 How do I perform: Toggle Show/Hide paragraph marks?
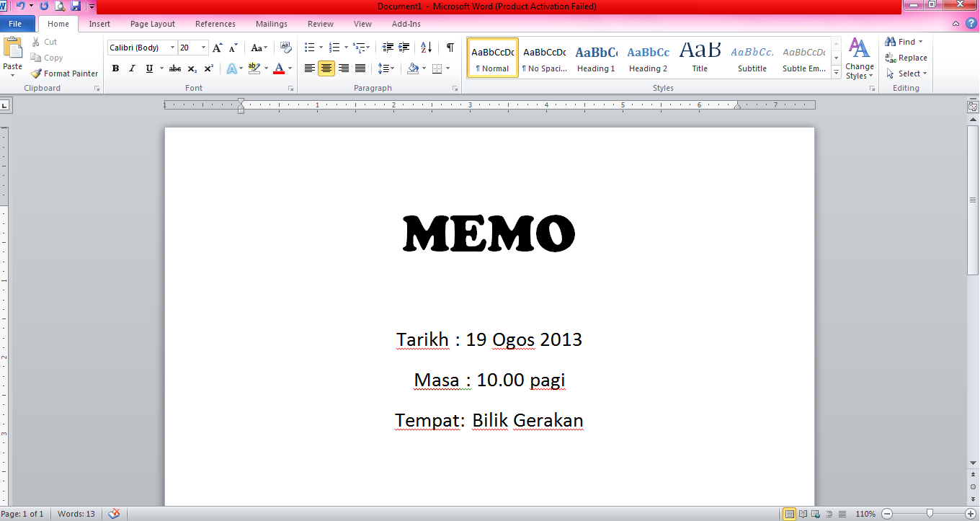[x=450, y=48]
